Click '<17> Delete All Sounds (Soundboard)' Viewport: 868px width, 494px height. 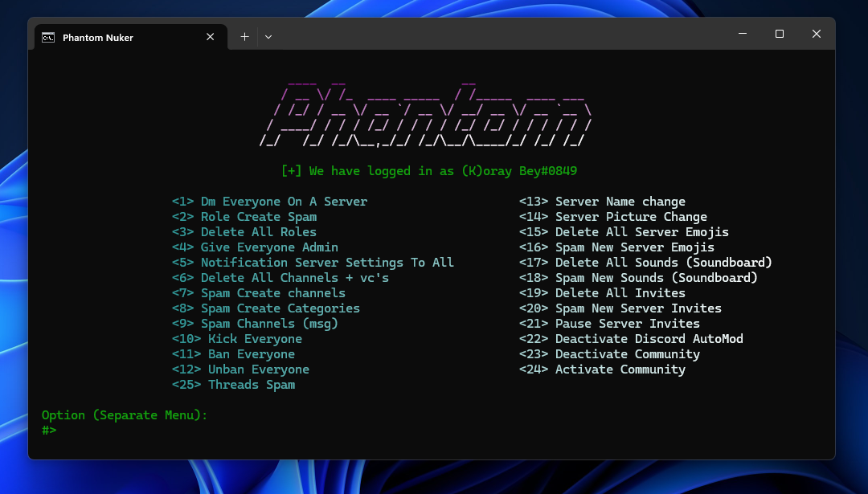(x=645, y=262)
